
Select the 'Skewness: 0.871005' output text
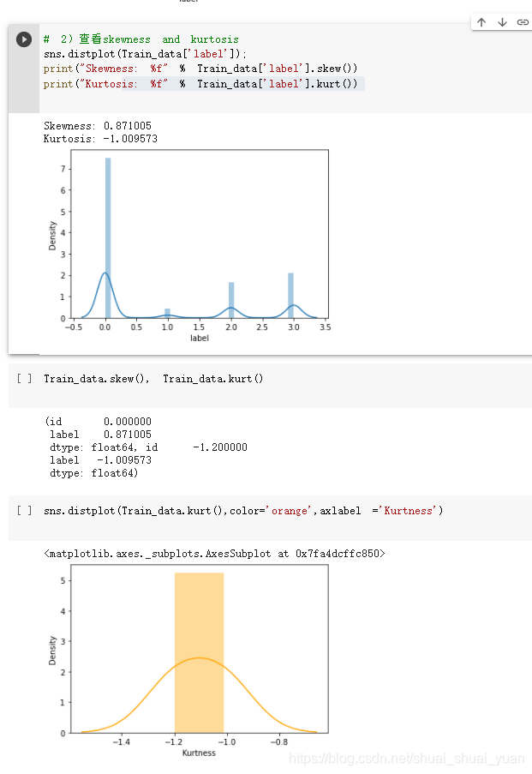click(x=97, y=126)
